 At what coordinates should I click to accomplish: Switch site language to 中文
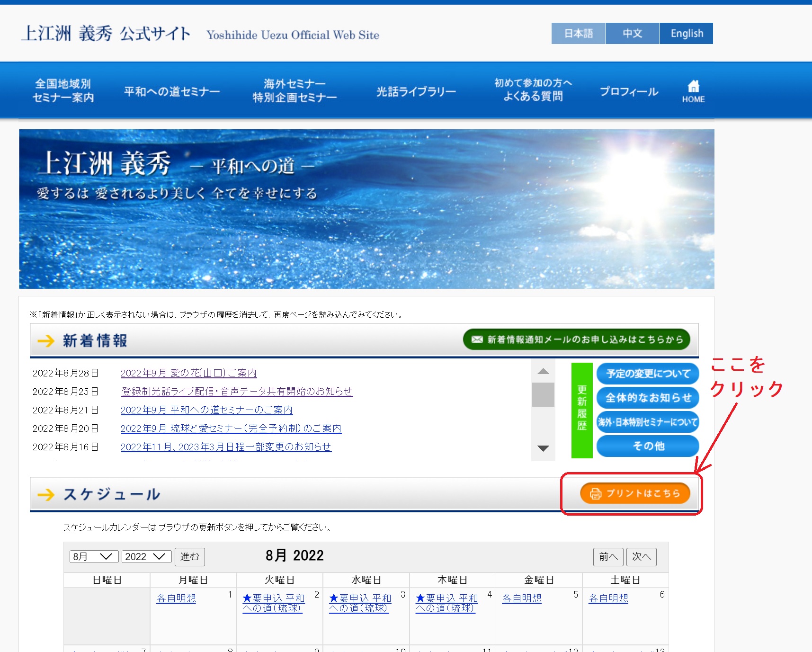(x=632, y=34)
